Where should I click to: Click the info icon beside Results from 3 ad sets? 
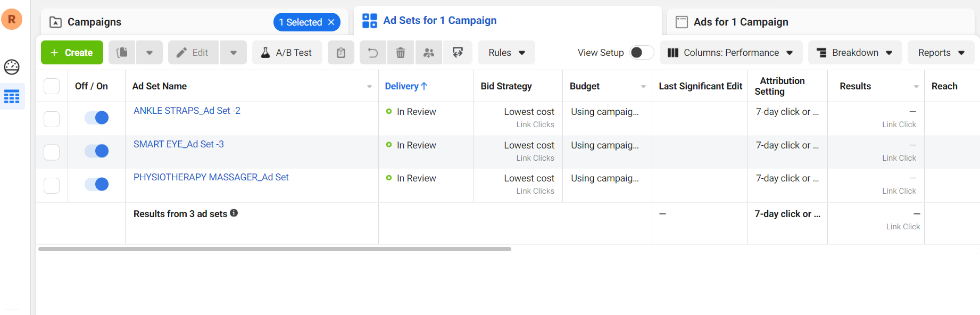234,213
